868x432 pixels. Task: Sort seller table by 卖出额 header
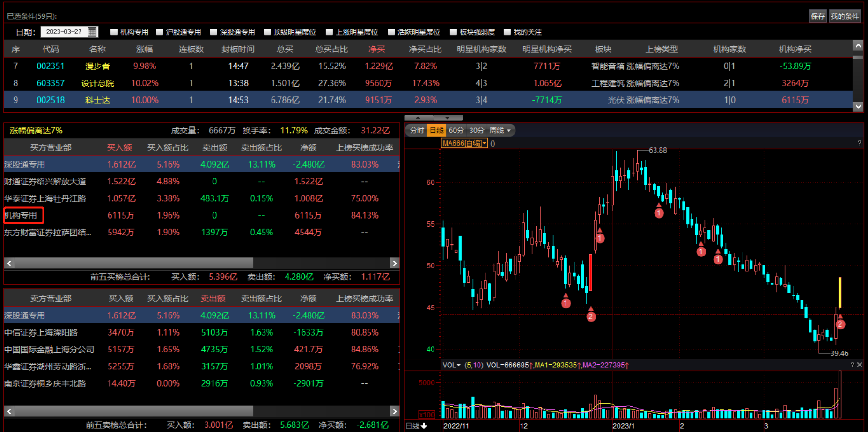(213, 299)
